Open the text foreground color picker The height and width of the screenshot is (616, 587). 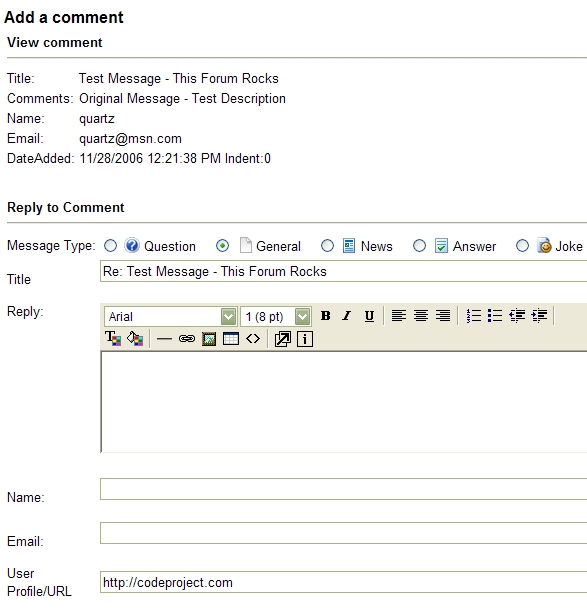(x=113, y=339)
